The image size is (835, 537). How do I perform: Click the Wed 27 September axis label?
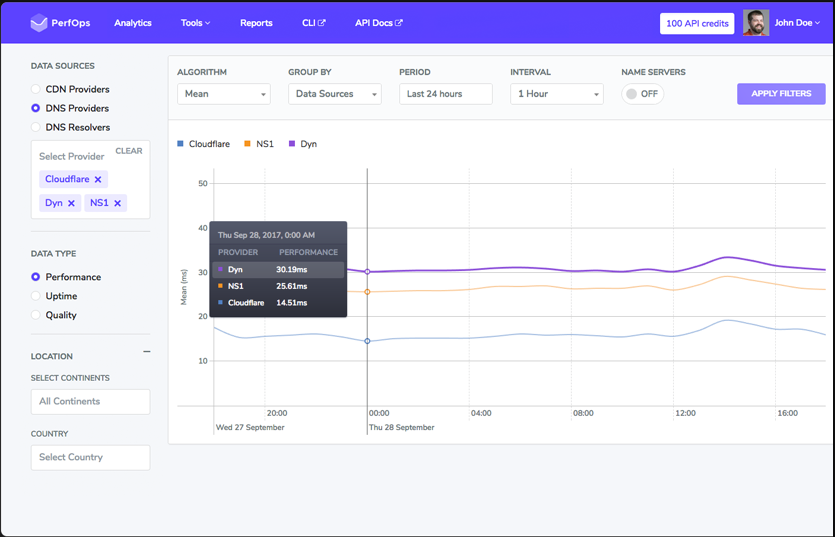(x=250, y=427)
